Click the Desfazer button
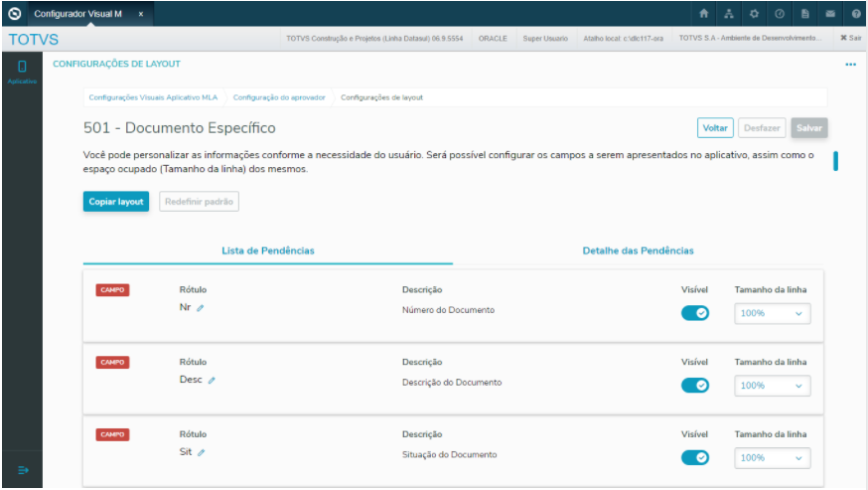The height and width of the screenshot is (490, 868). [x=762, y=128]
